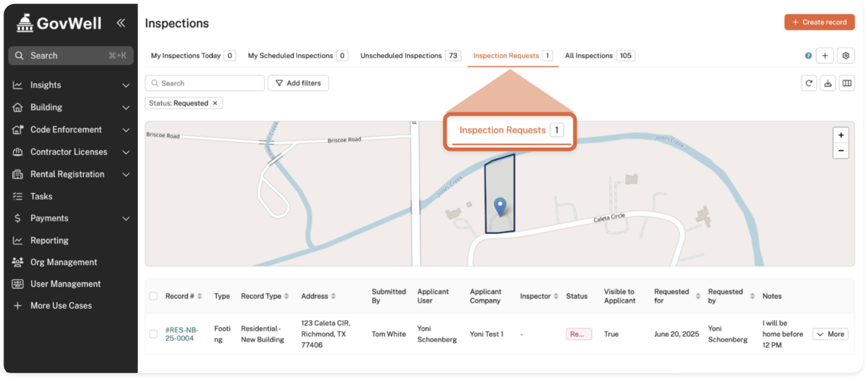
Task: Open the column layout icon
Action: (x=847, y=83)
